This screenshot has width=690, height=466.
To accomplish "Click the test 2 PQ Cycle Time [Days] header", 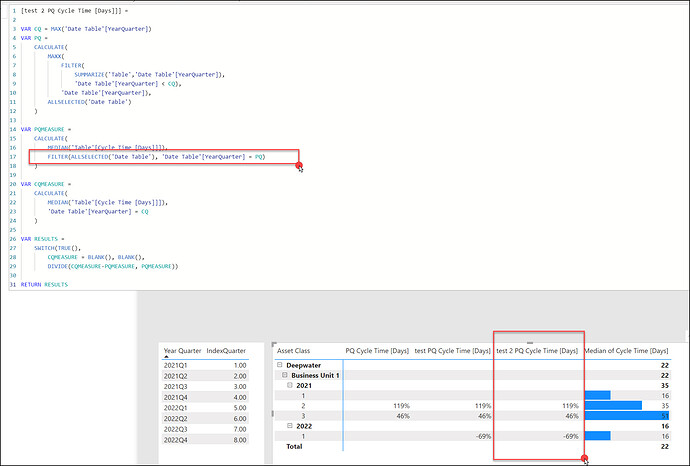I will click(x=537, y=351).
